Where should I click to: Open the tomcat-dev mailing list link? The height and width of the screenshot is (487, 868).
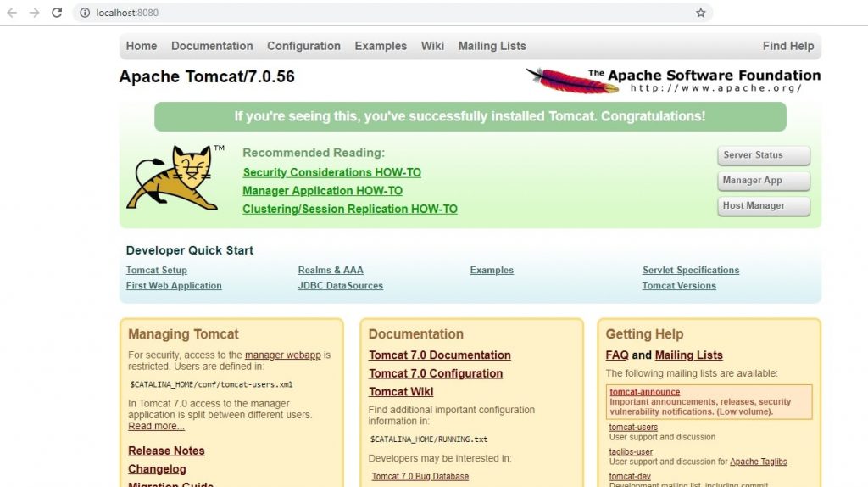pos(630,477)
